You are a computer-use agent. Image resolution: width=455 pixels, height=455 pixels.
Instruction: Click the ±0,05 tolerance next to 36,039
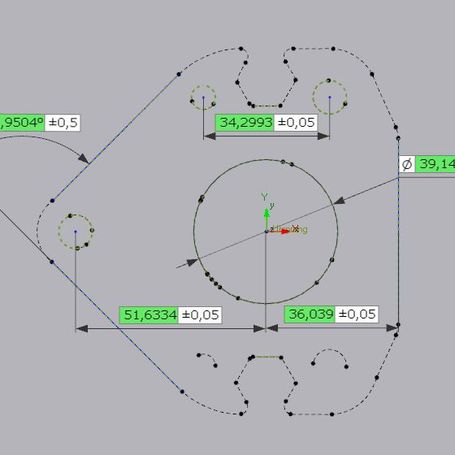tap(357, 314)
